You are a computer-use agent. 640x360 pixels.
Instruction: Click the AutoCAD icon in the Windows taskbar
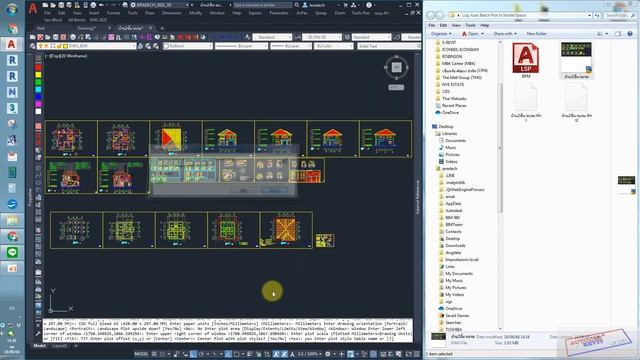point(12,44)
